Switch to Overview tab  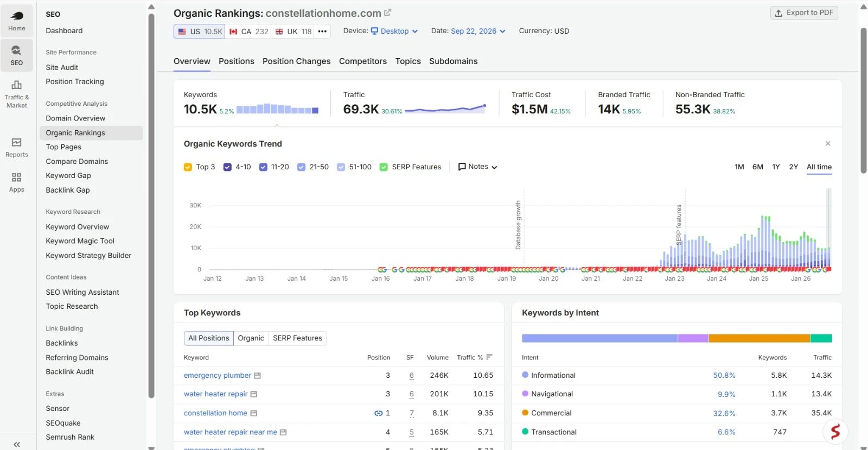point(192,61)
